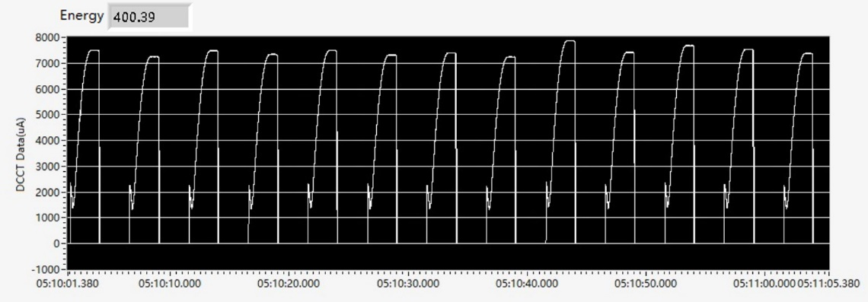The height and width of the screenshot is (302, 868).
Task: Click the Energy value field showing 400.39
Action: click(x=149, y=17)
